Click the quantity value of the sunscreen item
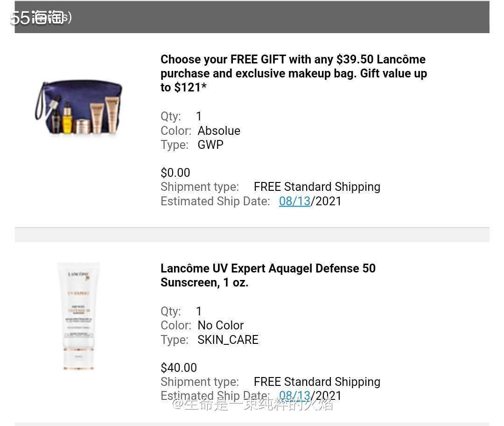This screenshot has height=426, width=504. 199,311
